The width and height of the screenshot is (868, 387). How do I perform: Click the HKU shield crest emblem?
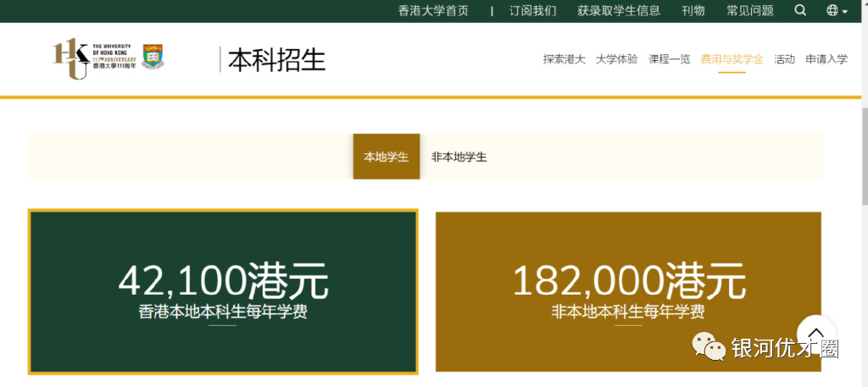[153, 57]
